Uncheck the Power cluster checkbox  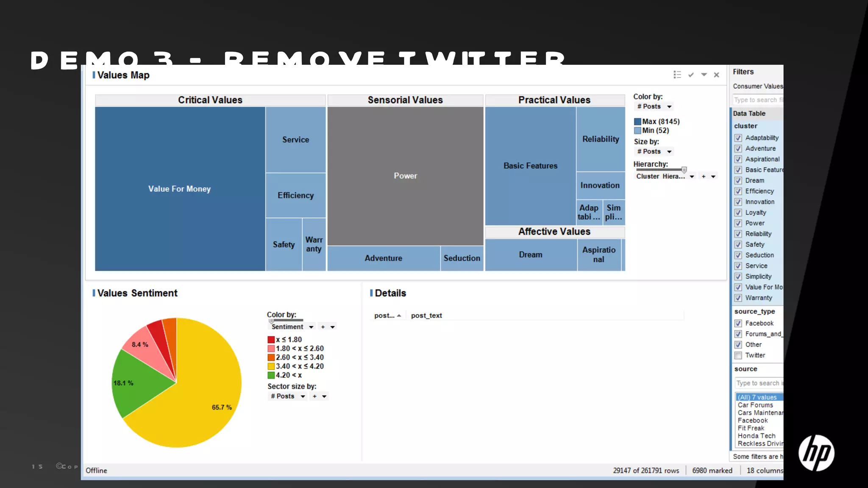coord(738,223)
